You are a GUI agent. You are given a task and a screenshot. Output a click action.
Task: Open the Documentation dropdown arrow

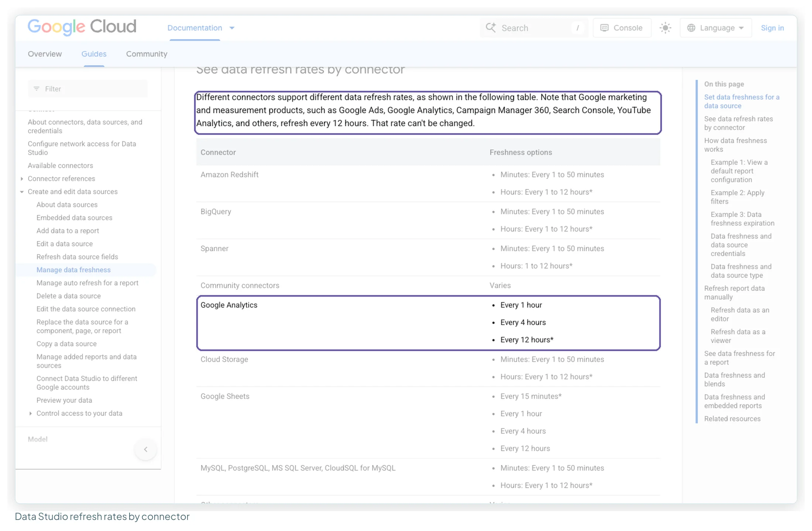click(x=232, y=28)
